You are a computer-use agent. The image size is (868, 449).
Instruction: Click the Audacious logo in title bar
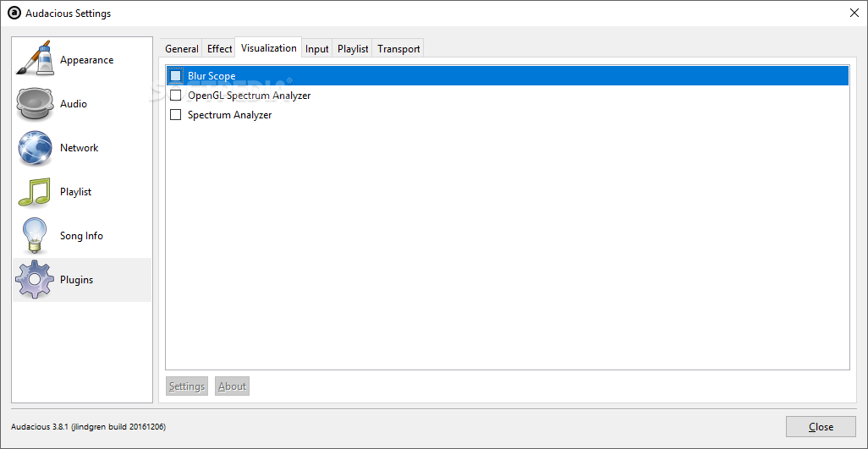14,13
